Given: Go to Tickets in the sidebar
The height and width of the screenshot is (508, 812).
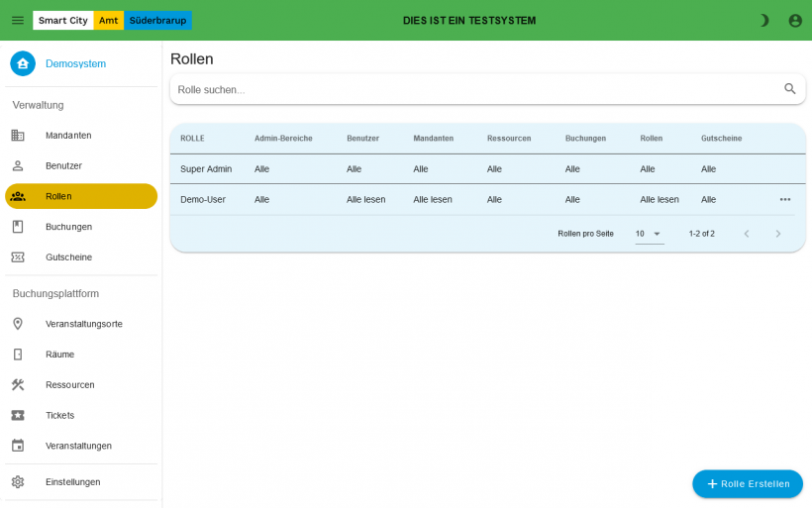Looking at the screenshot, I should coord(59,416).
